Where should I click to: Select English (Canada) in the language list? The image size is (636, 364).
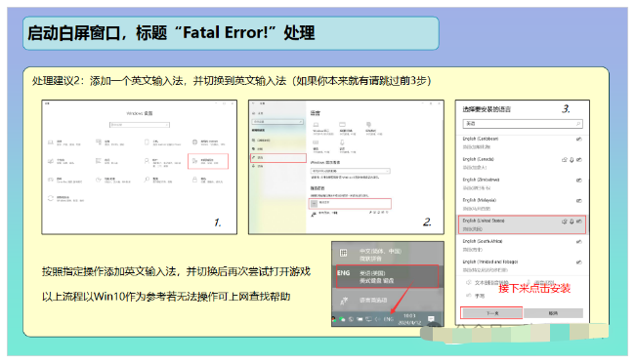click(523, 163)
